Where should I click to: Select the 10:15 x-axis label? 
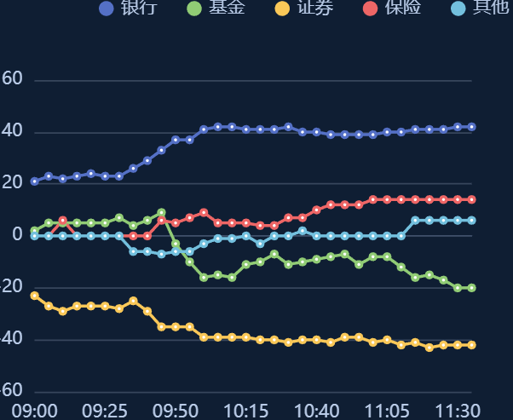(247, 411)
